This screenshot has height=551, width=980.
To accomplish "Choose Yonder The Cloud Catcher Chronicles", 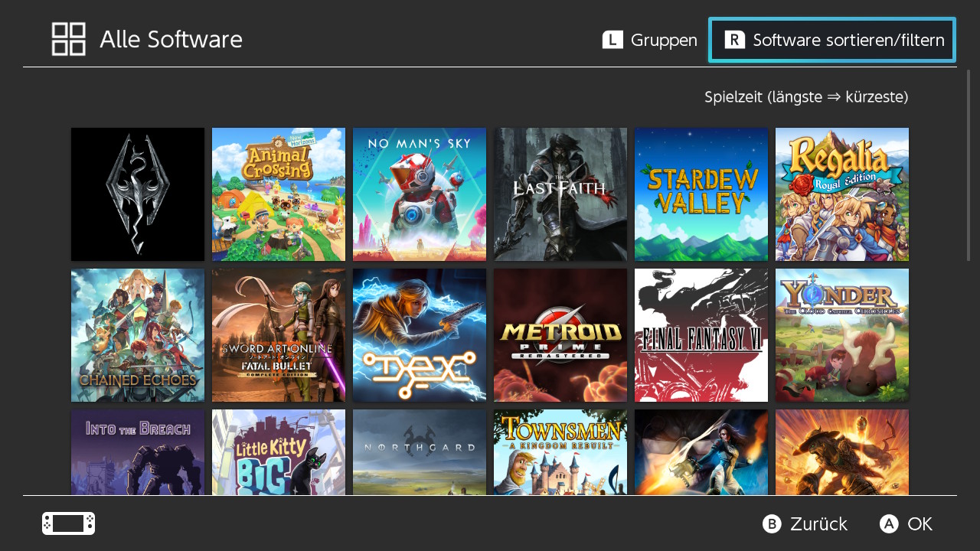I will (842, 335).
